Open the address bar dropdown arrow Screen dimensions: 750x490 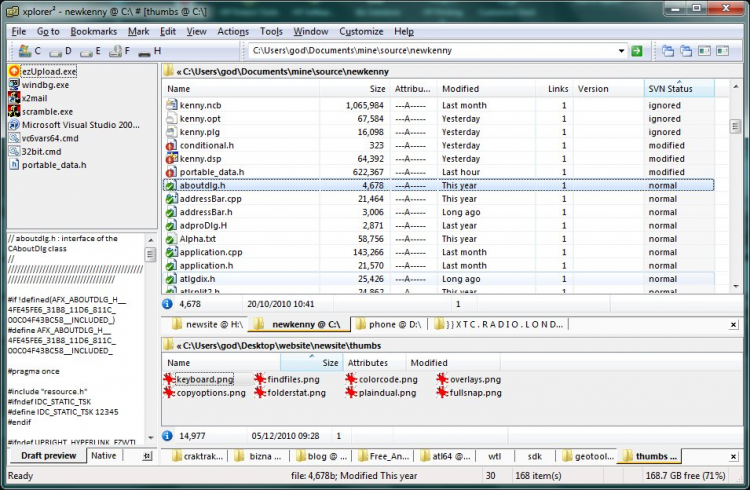(621, 51)
